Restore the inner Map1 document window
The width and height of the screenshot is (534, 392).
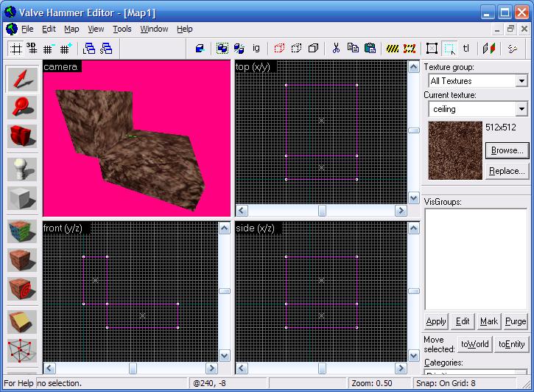(x=510, y=29)
